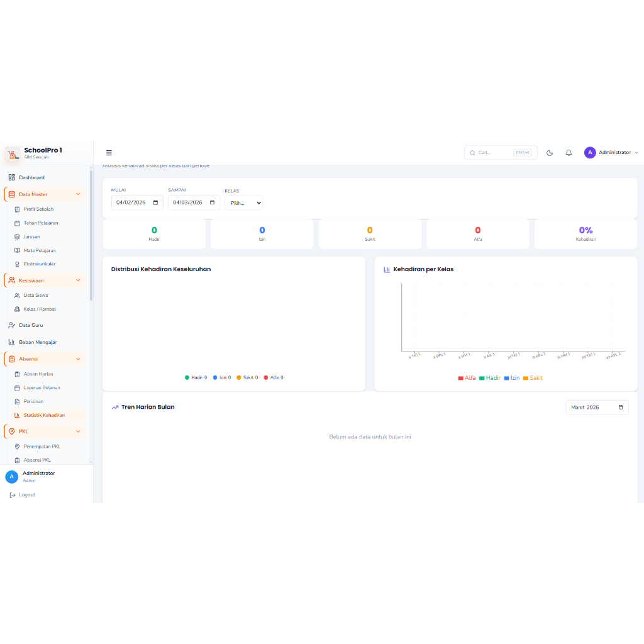Click the MULAI date field 04/02/2026

tap(137, 203)
